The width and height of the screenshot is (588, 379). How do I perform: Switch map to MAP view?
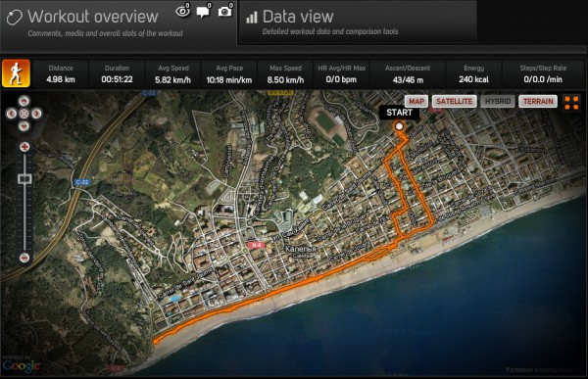[x=416, y=101]
